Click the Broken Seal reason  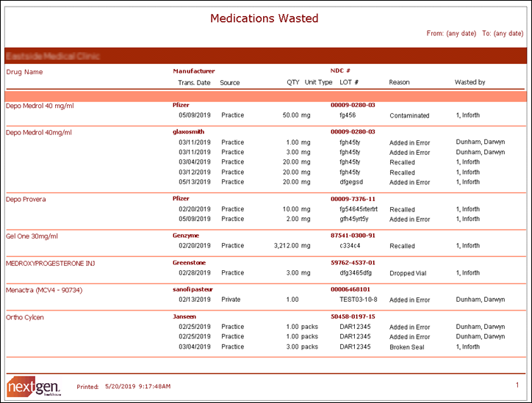[x=407, y=347]
